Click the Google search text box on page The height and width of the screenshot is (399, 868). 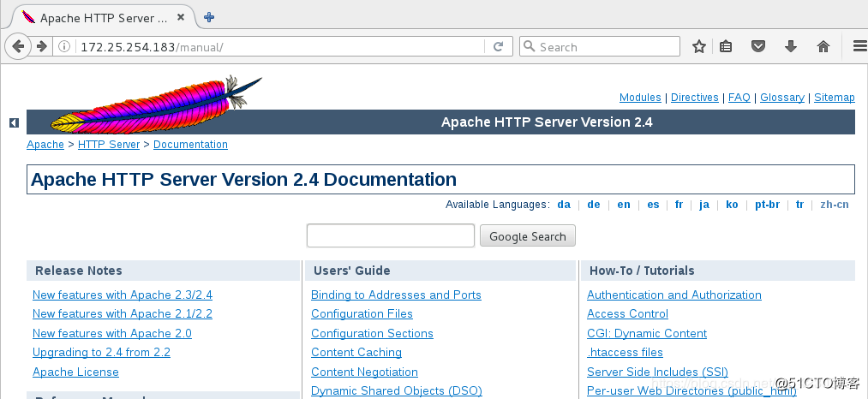390,235
